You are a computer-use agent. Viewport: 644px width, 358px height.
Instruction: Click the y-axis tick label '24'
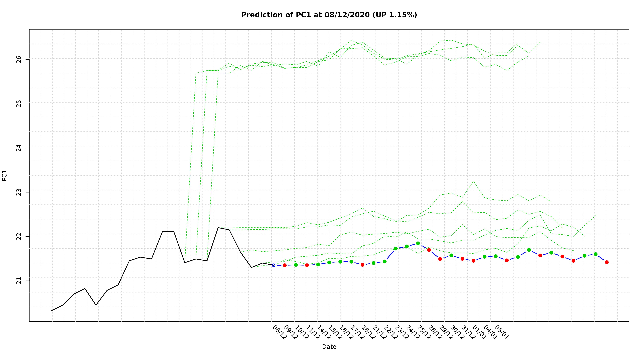[x=19, y=148]
